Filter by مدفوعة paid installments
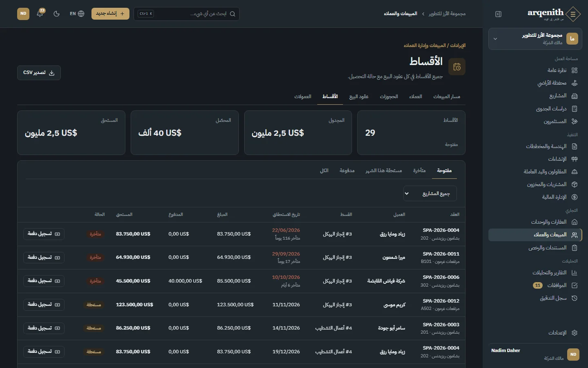This screenshot has width=588, height=368. point(347,171)
